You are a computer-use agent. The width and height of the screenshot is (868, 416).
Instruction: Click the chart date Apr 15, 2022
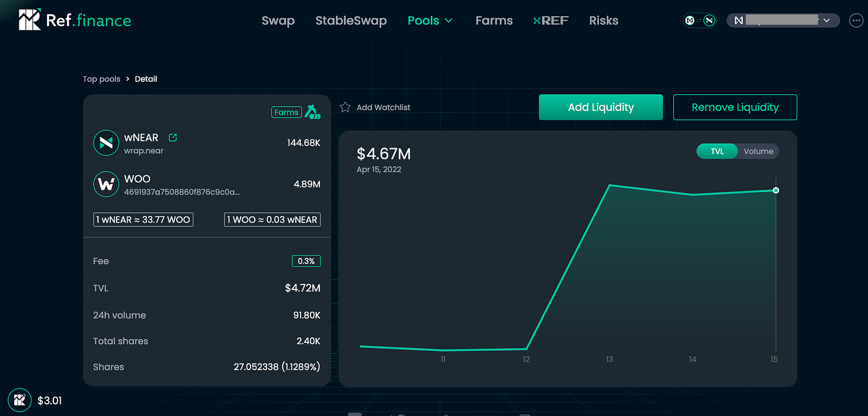(379, 169)
